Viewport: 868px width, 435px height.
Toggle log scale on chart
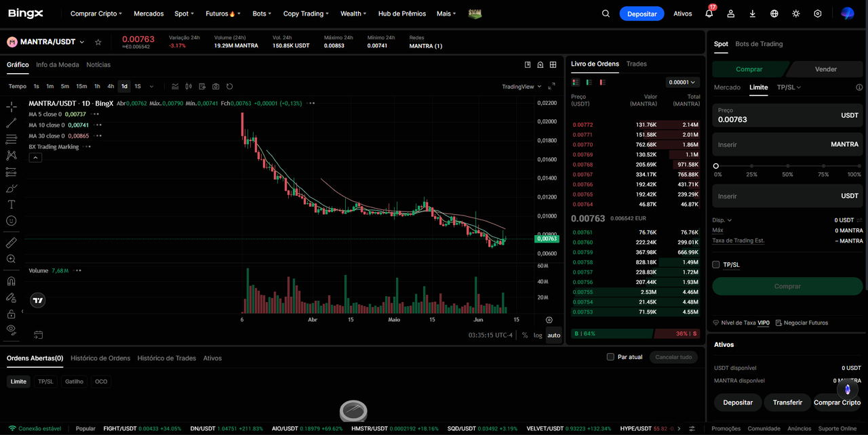(538, 335)
